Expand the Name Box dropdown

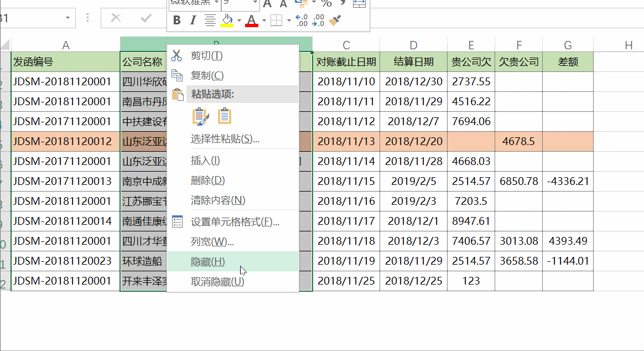pyautogui.click(x=67, y=18)
